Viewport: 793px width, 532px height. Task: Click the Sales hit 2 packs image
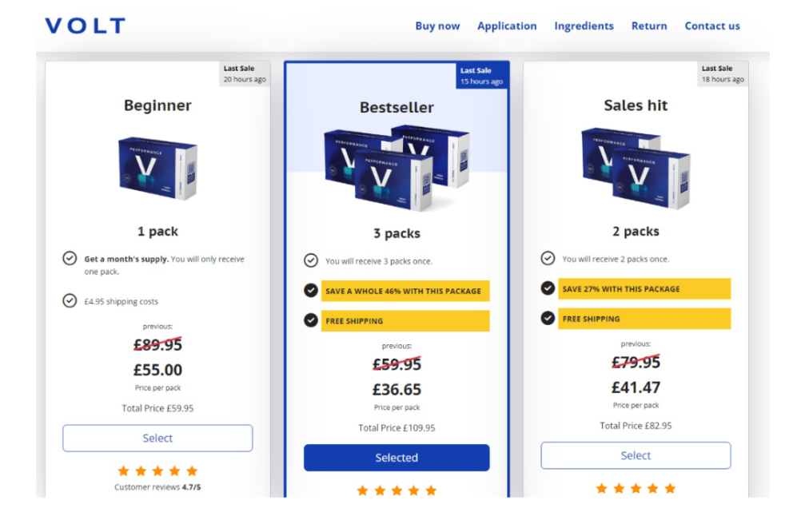pos(636,167)
